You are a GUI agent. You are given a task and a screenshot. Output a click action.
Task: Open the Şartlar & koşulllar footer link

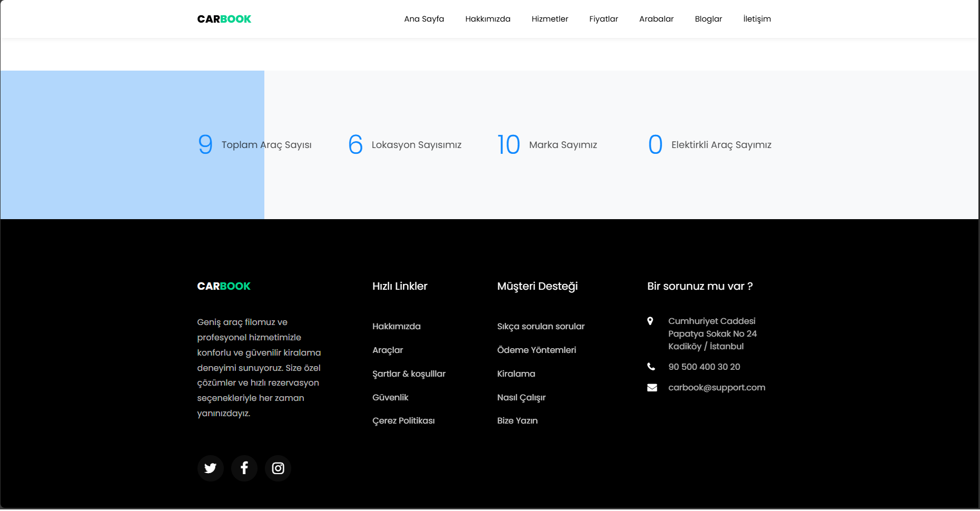click(409, 374)
